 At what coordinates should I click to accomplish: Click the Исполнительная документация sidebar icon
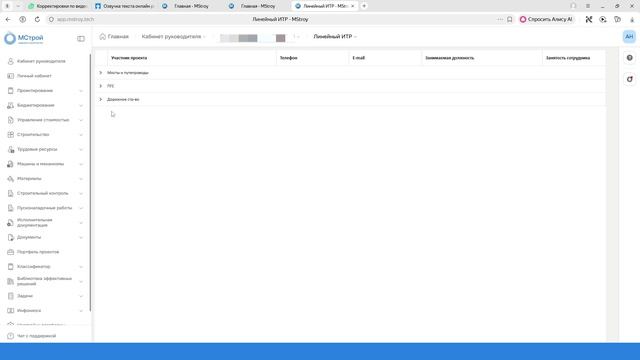[x=11, y=223]
